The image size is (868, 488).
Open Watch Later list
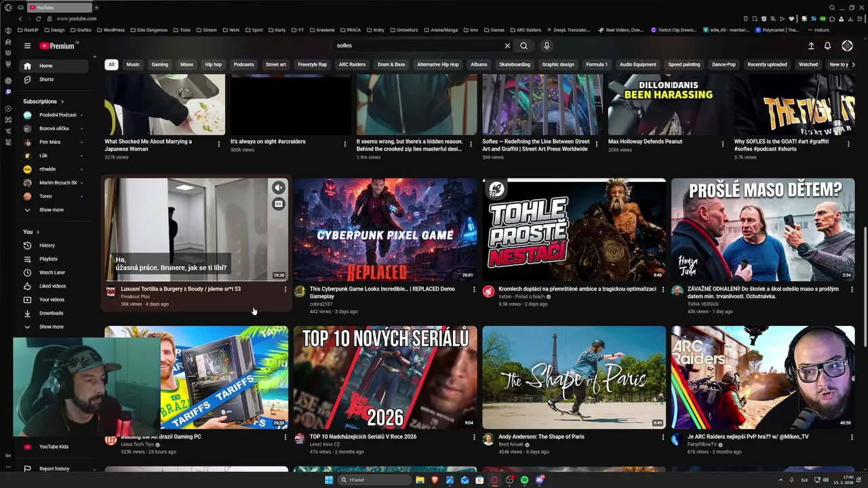(54, 272)
